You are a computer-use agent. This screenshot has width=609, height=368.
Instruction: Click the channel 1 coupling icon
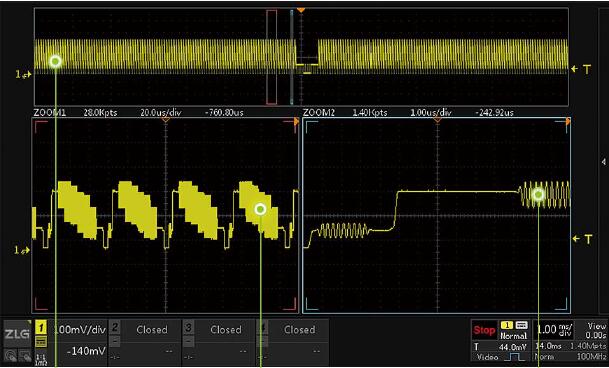tap(41, 342)
